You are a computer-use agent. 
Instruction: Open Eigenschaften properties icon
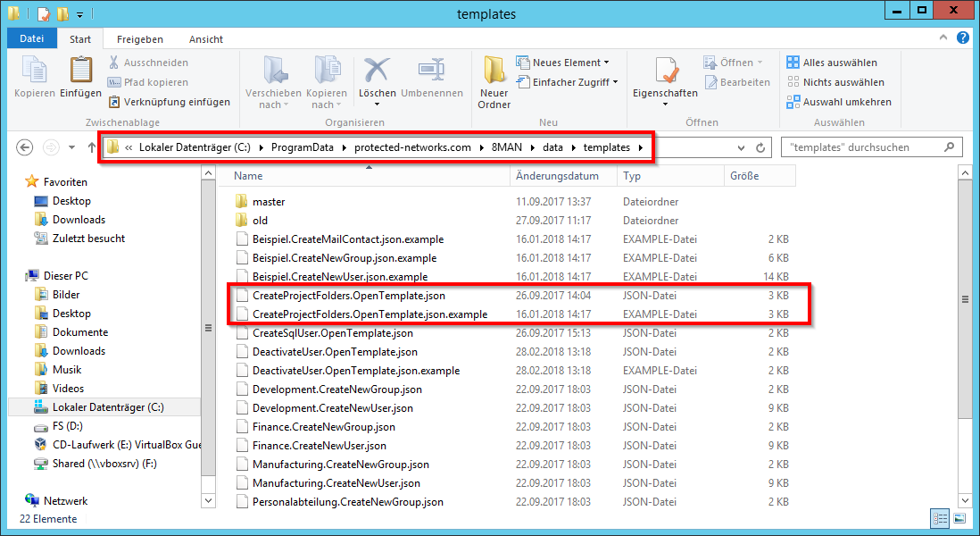(665, 70)
